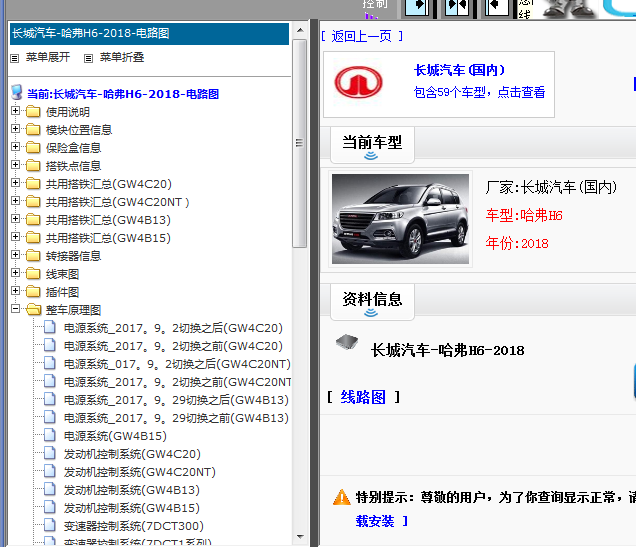Click the tree panel vertical scrollbar thumb
This screenshot has height=547, width=636.
pyautogui.click(x=300, y=143)
